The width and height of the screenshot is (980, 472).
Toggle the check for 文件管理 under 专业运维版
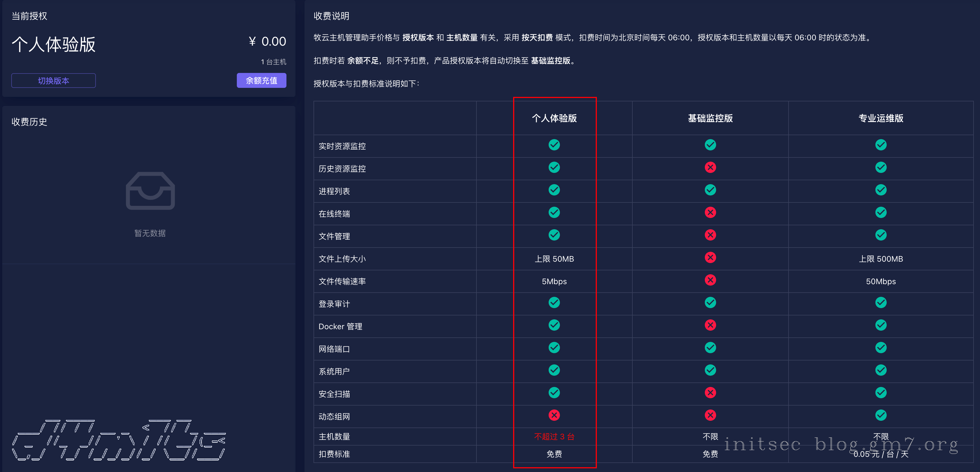click(881, 235)
